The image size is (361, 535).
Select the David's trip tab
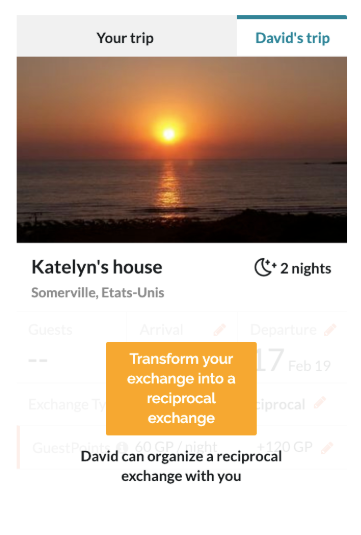pyautogui.click(x=292, y=37)
